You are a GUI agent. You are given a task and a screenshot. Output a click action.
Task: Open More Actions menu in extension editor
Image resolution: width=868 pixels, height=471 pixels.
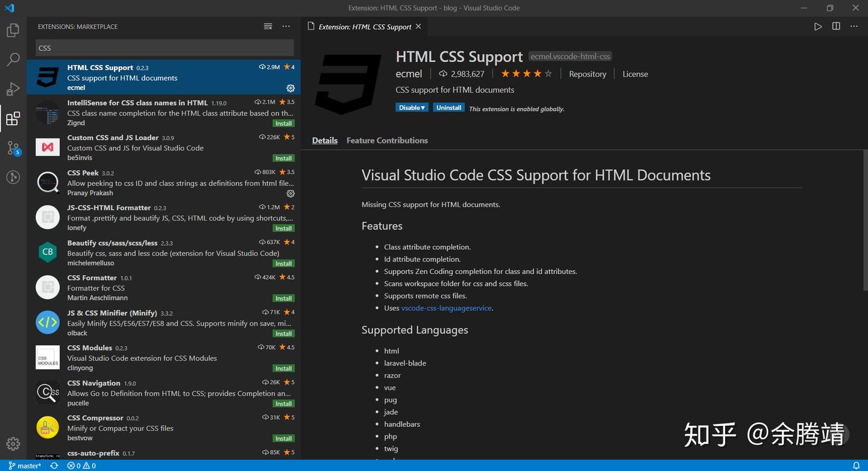tap(854, 26)
